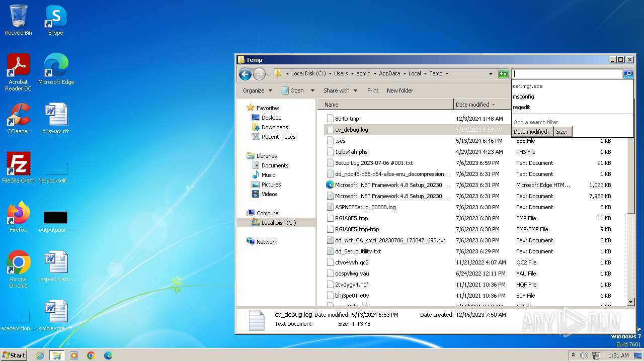Viewport: 644px width, 362px height.
Task: Open address bar history dropdown arrow
Action: pyautogui.click(x=491, y=74)
